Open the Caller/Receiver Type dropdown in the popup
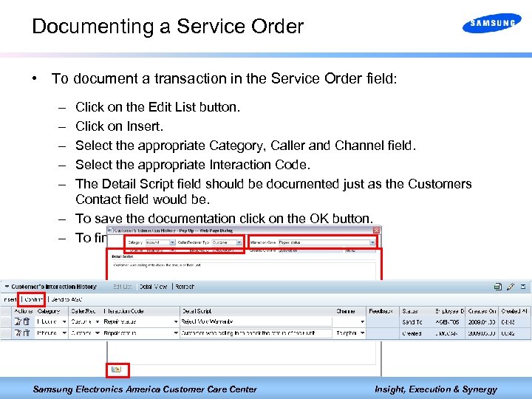Image resolution: width=532 pixels, height=399 pixels. pos(239,242)
